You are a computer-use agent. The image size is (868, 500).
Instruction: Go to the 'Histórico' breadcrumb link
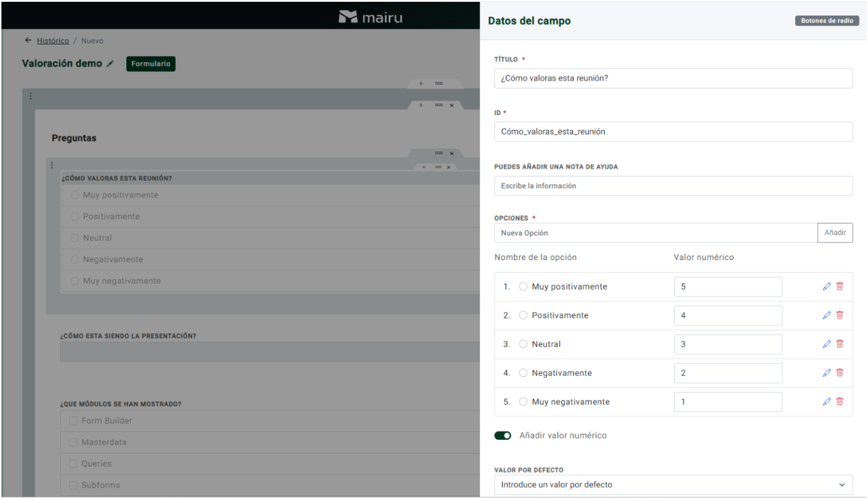53,41
